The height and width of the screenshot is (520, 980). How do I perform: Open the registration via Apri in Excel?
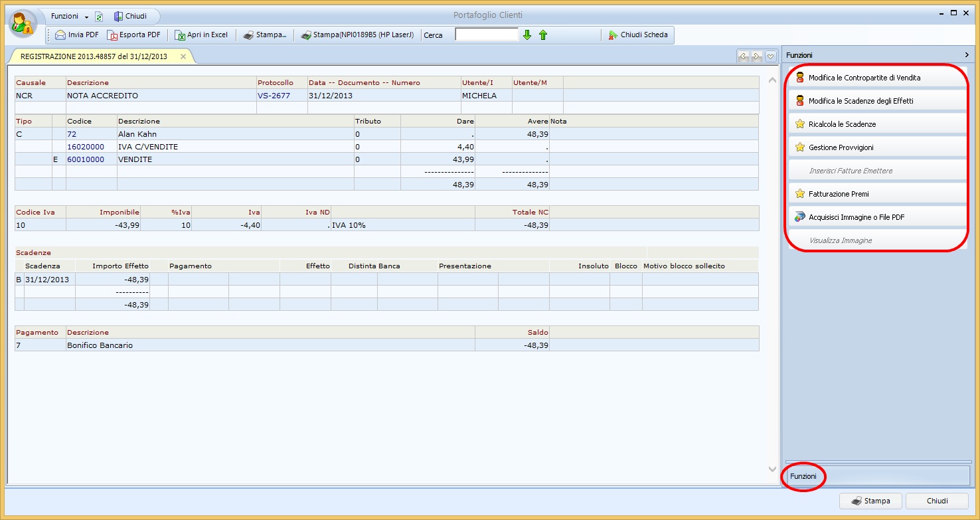tap(201, 35)
